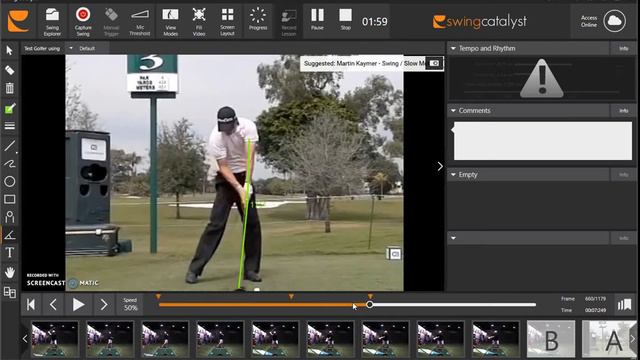Screen dimensions: 640x360
Task: Click the trash delete drawings icon
Action: pyautogui.click(x=9, y=88)
